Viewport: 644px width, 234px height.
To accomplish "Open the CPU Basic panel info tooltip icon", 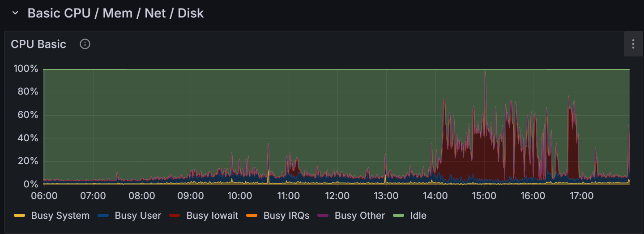I will click(85, 44).
